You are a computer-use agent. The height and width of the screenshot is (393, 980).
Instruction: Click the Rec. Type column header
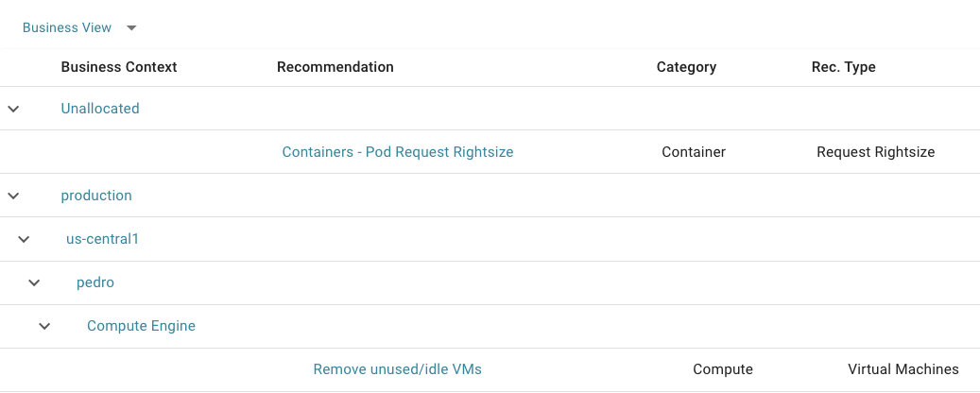click(x=843, y=67)
